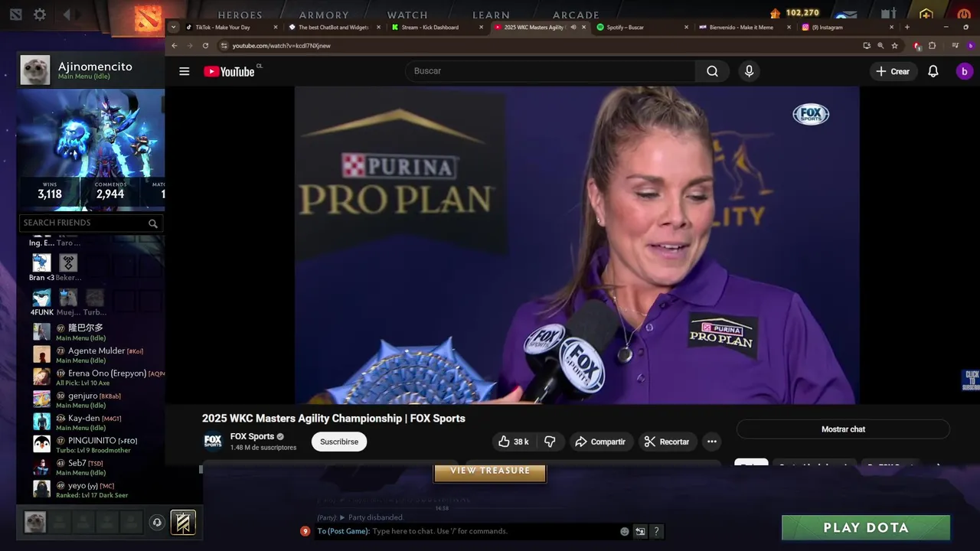Open the WATCH tab in Dota
Viewport: 980px width, 551px height.
[407, 15]
